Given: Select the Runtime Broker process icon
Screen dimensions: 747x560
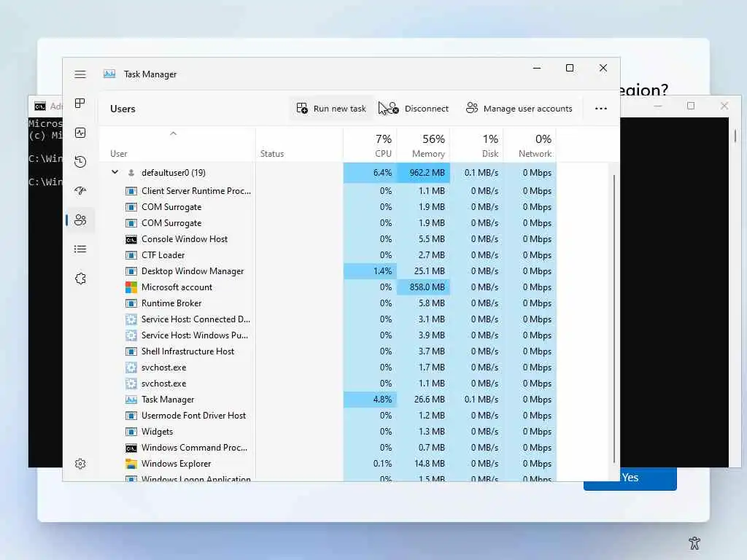Looking at the screenshot, I should [131, 303].
